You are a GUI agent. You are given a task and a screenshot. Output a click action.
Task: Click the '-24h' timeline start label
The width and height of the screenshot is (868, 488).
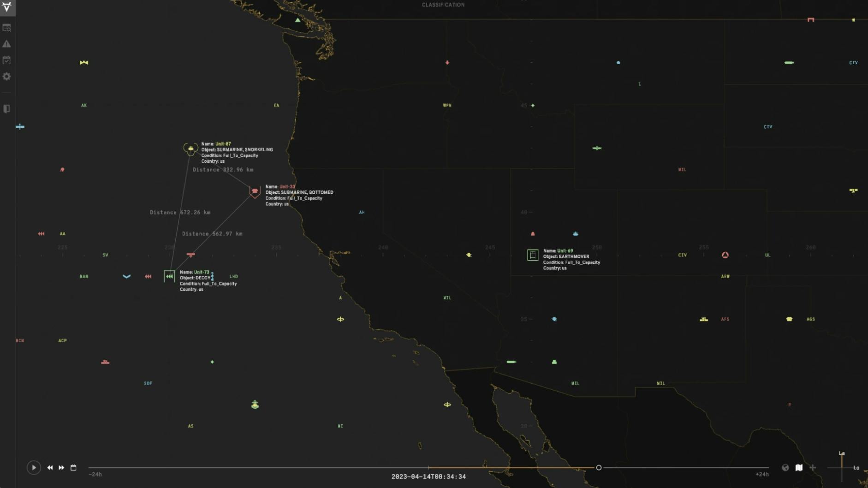point(95,475)
